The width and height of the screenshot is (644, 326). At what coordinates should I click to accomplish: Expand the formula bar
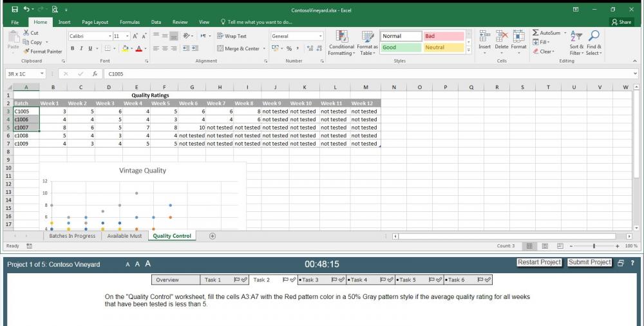[x=636, y=74]
